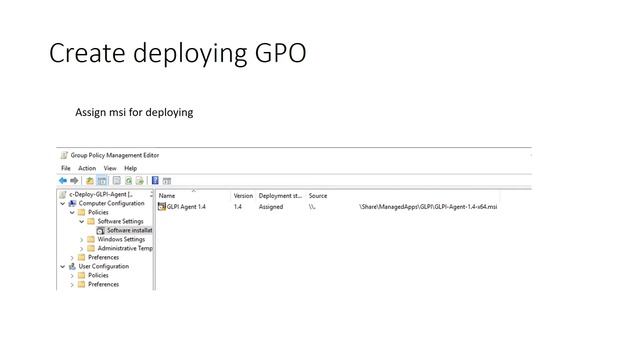Click the GLPI-Agent-1.4-x64.msi source path

point(428,207)
